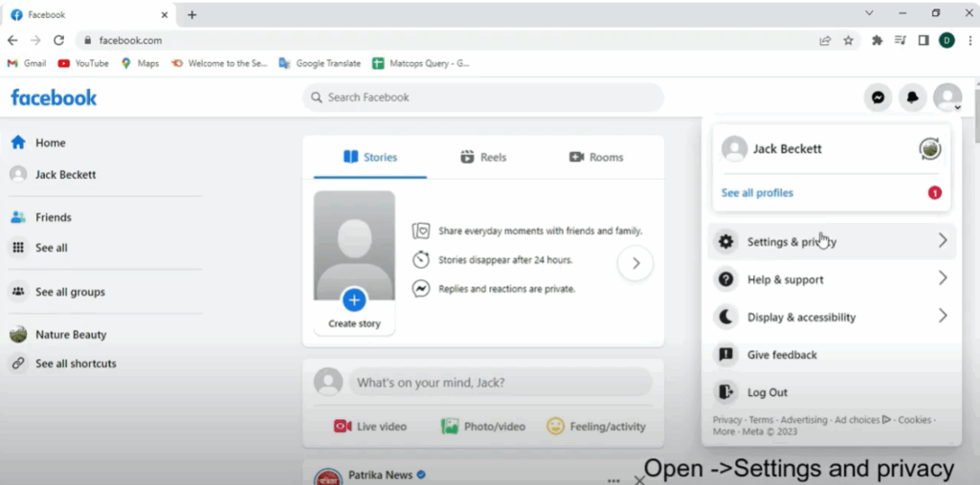Expand Display & accessibility chevron

[x=943, y=316]
